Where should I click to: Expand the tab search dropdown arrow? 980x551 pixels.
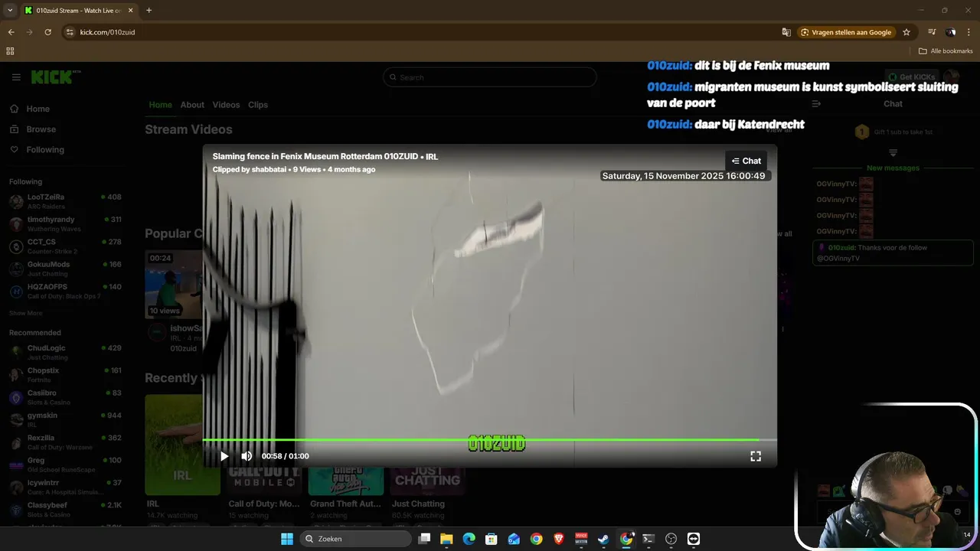click(x=10, y=11)
